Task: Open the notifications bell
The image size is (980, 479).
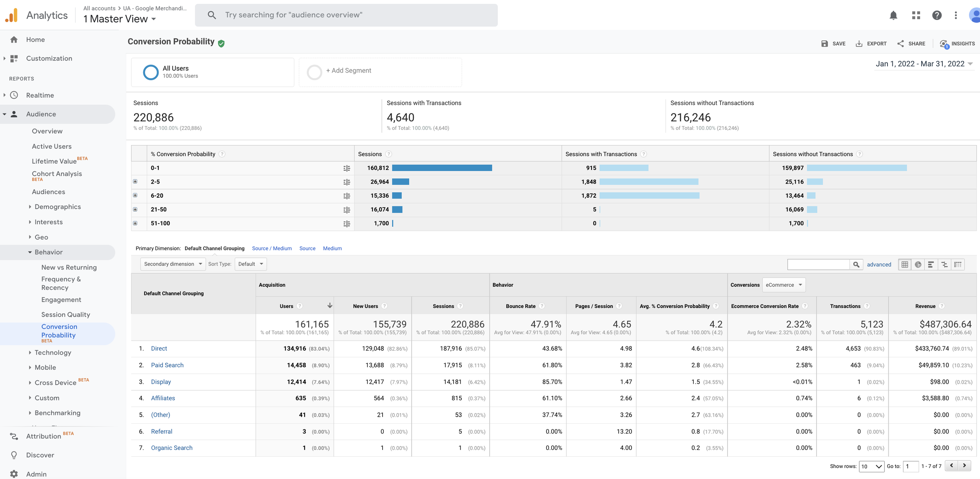Action: click(893, 15)
